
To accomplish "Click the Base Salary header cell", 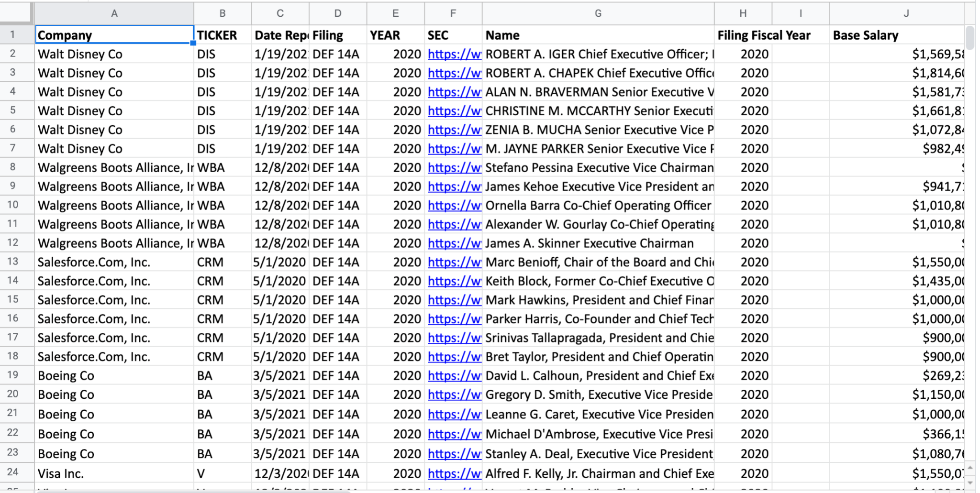I will click(897, 35).
